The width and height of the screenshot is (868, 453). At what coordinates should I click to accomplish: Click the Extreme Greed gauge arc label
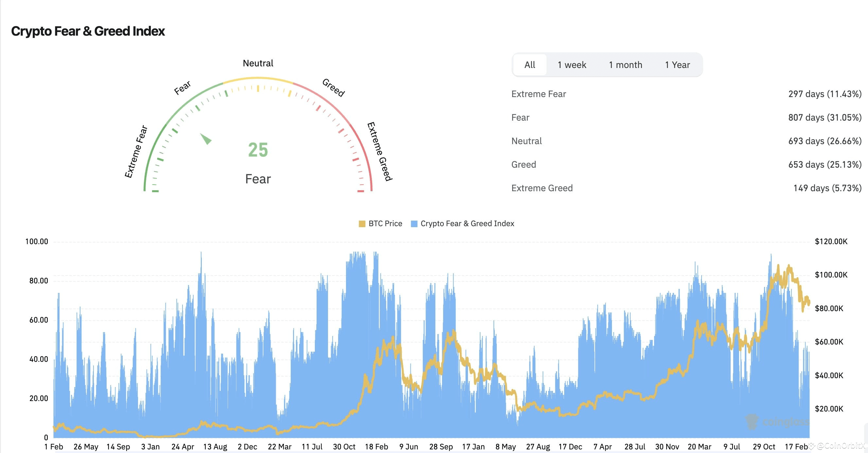tap(380, 152)
